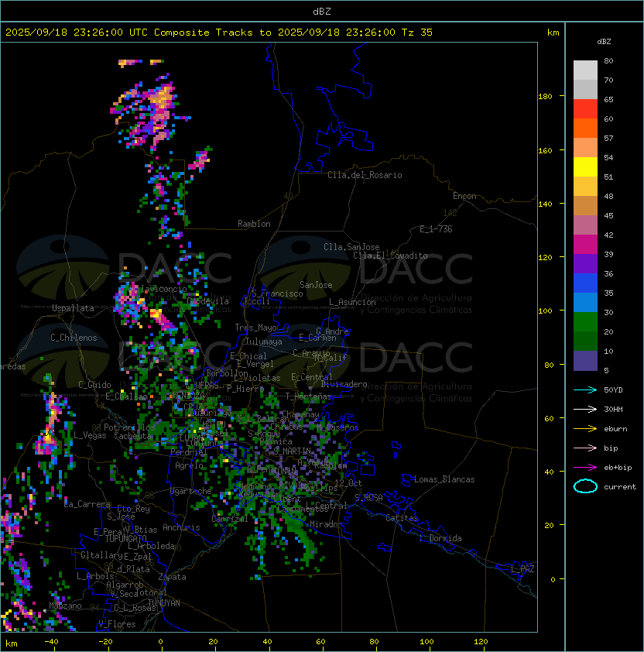Click the L_Asuncion map label
This screenshot has width=644, height=652.
(352, 302)
